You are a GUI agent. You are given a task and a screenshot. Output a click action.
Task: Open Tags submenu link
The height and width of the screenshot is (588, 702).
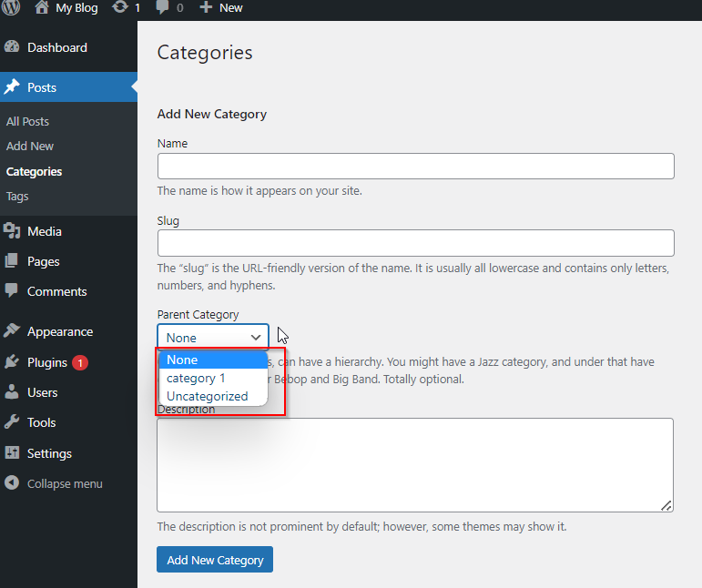(17, 196)
